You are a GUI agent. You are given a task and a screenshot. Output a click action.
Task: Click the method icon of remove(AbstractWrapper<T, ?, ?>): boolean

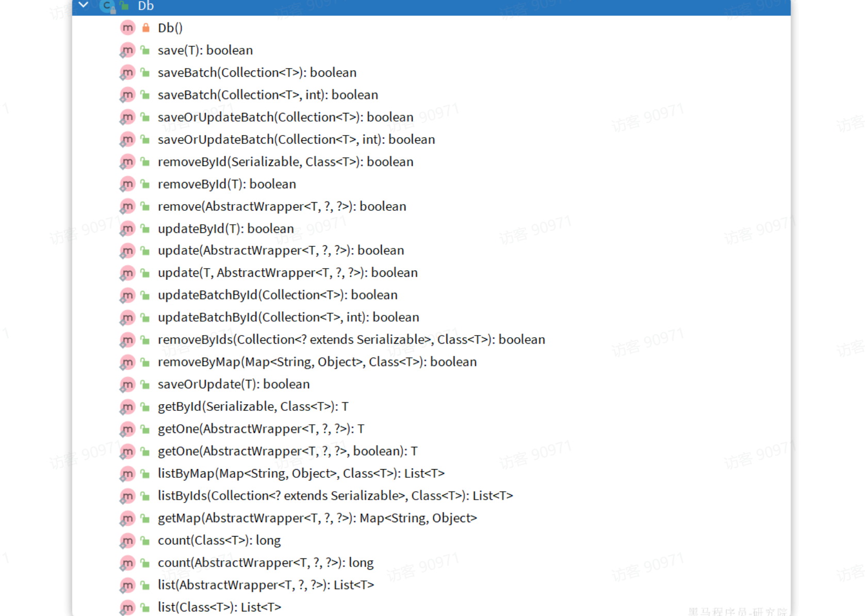coord(127,206)
